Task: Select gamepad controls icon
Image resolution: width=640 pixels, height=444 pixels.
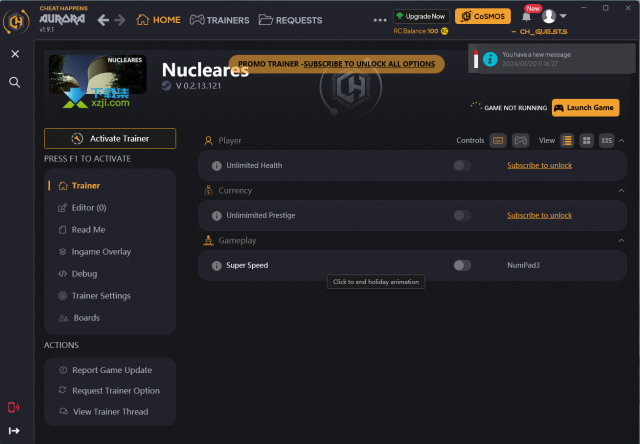Action: coord(521,141)
